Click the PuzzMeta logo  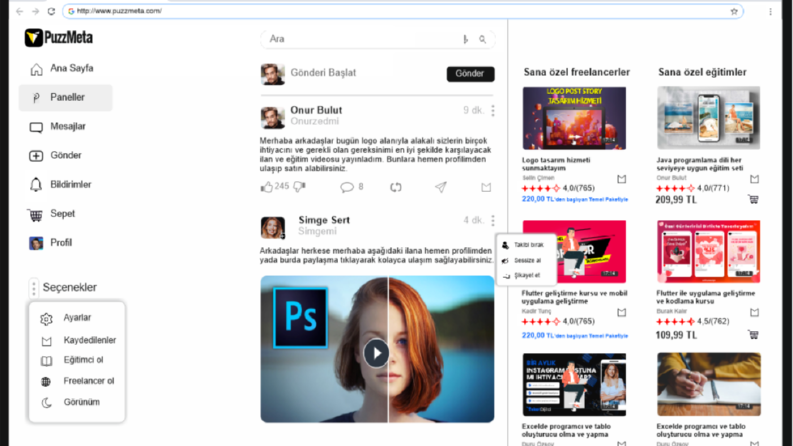click(59, 37)
